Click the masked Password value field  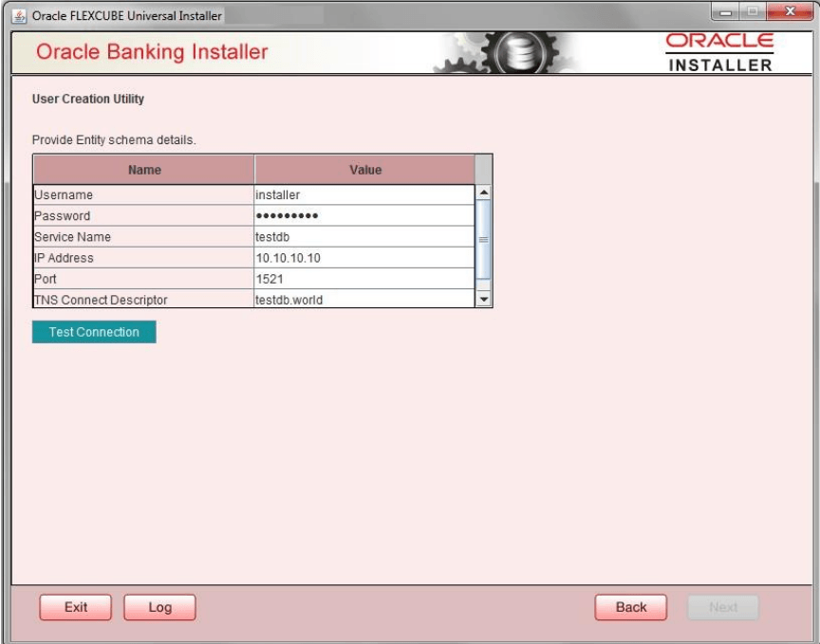point(364,216)
